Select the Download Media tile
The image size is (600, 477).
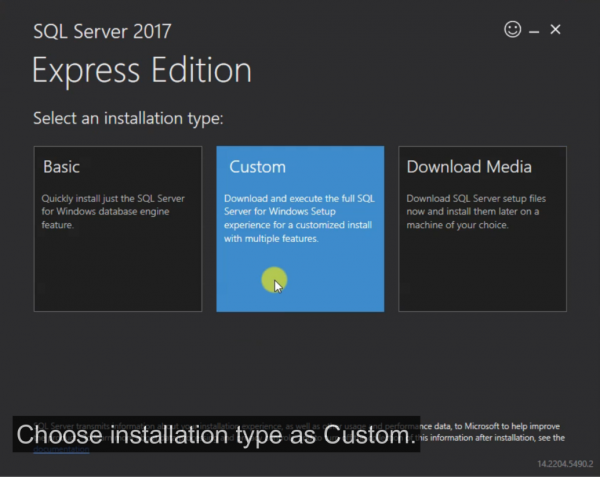click(x=482, y=228)
